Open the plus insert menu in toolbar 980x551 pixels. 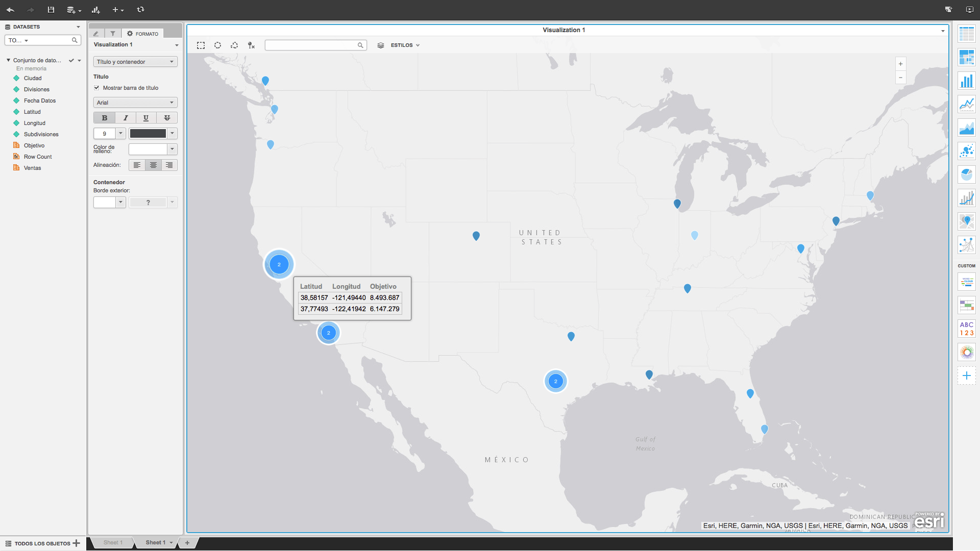tap(118, 10)
